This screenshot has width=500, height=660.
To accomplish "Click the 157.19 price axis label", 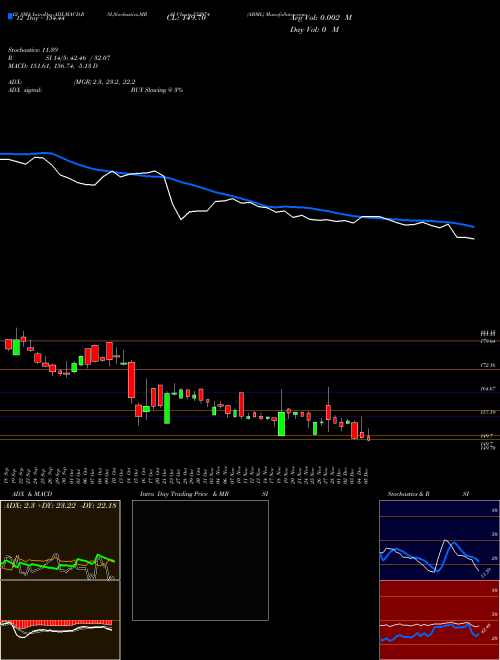I will (487, 412).
